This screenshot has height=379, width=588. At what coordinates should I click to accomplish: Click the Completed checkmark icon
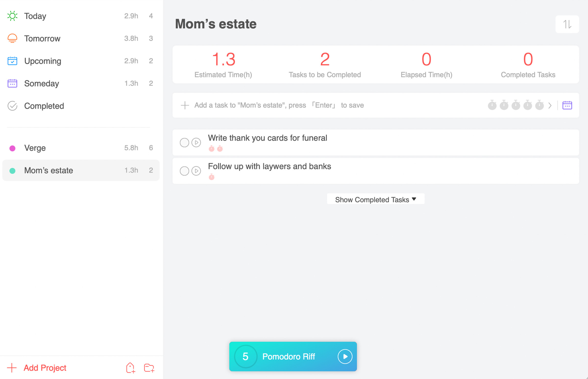(x=12, y=105)
